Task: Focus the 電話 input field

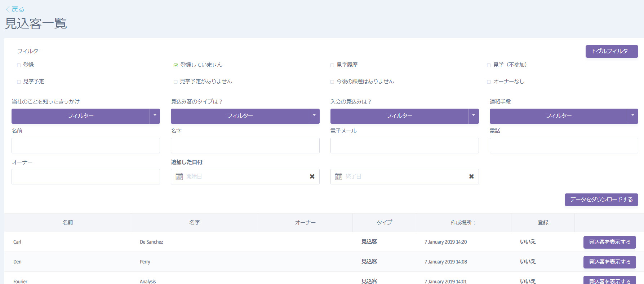Action: tap(564, 145)
